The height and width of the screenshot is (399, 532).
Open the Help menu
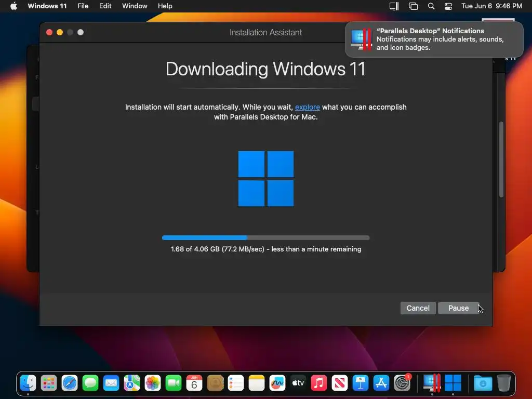(x=165, y=6)
